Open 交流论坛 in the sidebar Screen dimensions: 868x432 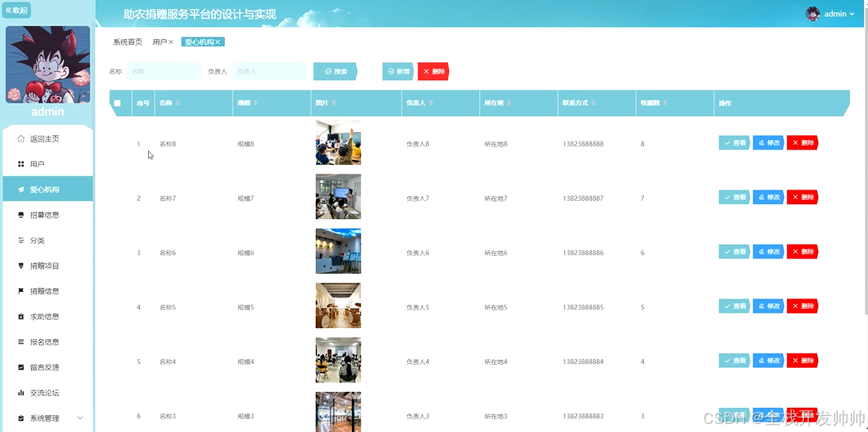click(x=47, y=393)
